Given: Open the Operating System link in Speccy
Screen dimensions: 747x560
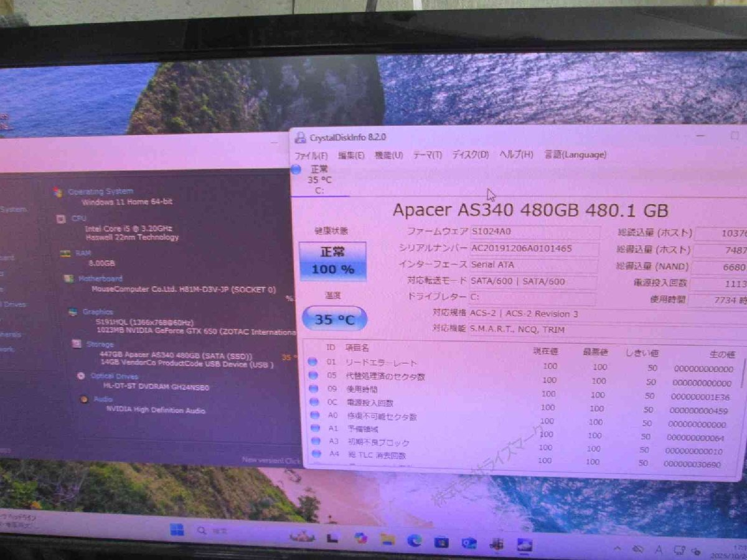Looking at the screenshot, I should (x=100, y=192).
